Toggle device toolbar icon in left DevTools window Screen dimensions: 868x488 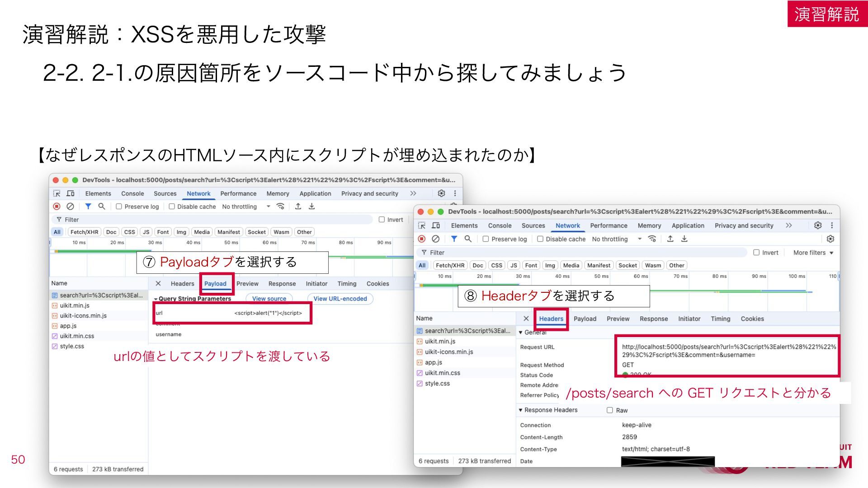click(71, 193)
